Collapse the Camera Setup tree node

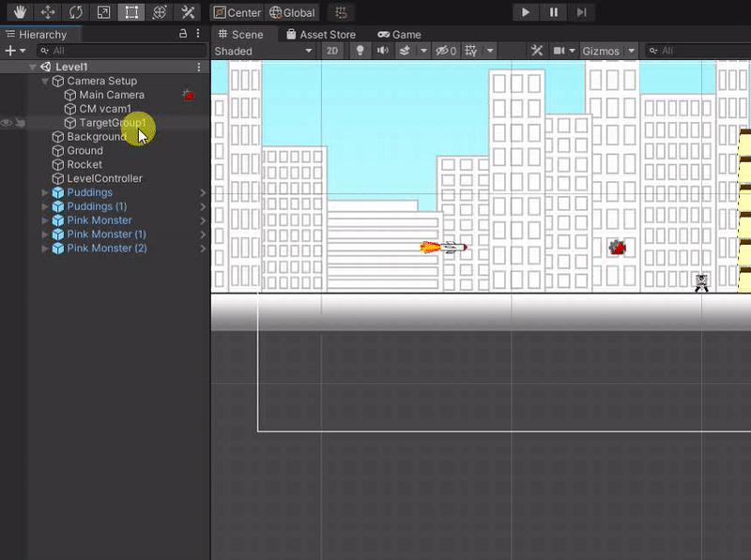45,82
